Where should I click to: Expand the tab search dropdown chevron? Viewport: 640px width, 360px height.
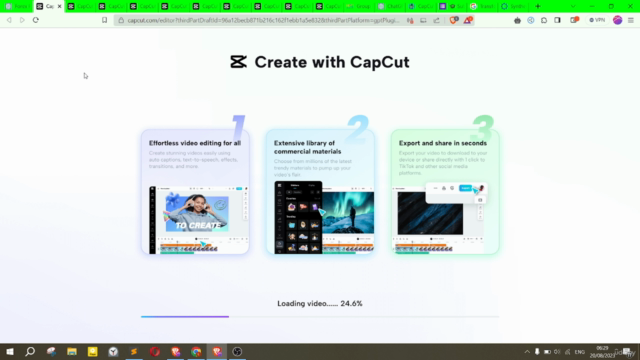click(x=573, y=6)
